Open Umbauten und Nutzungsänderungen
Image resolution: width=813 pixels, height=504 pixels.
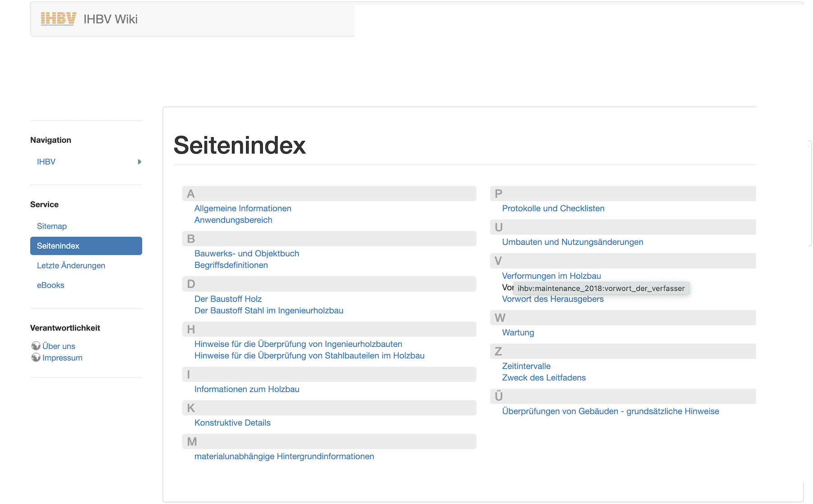[x=572, y=242]
